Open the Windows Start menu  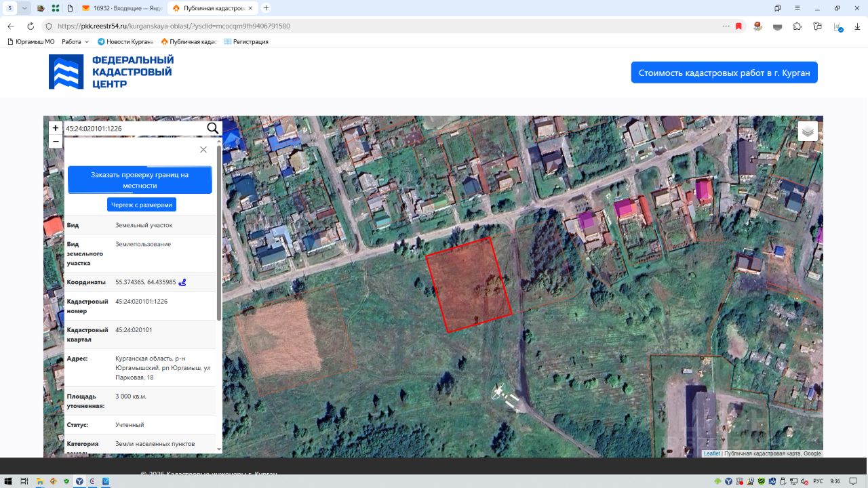(8, 481)
